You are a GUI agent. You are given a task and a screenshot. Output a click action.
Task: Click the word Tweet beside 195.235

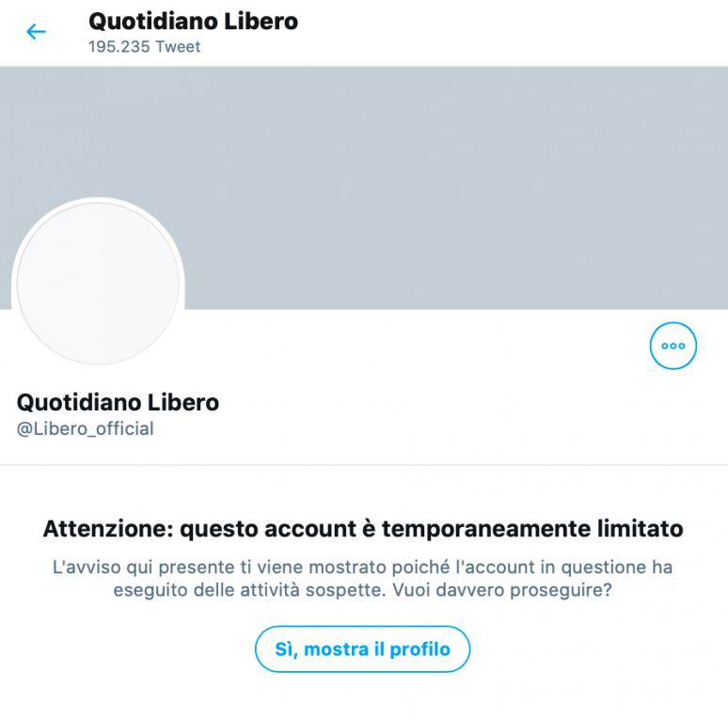(178, 46)
